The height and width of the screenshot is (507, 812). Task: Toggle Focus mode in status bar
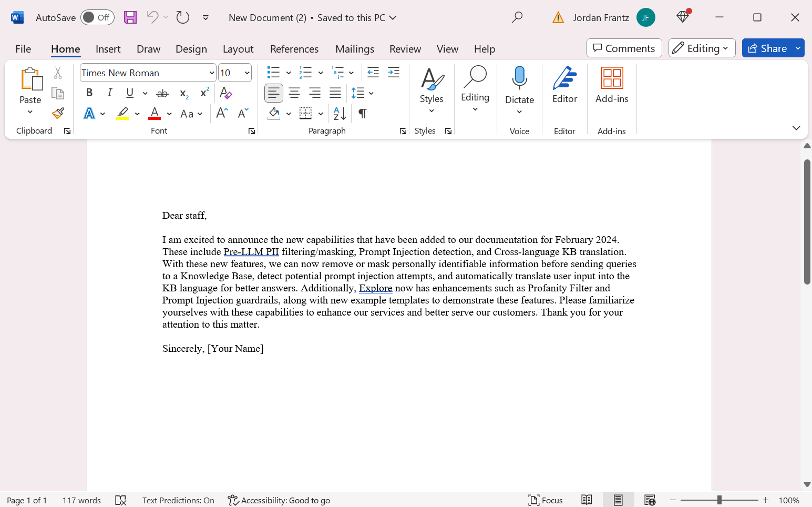pos(546,500)
